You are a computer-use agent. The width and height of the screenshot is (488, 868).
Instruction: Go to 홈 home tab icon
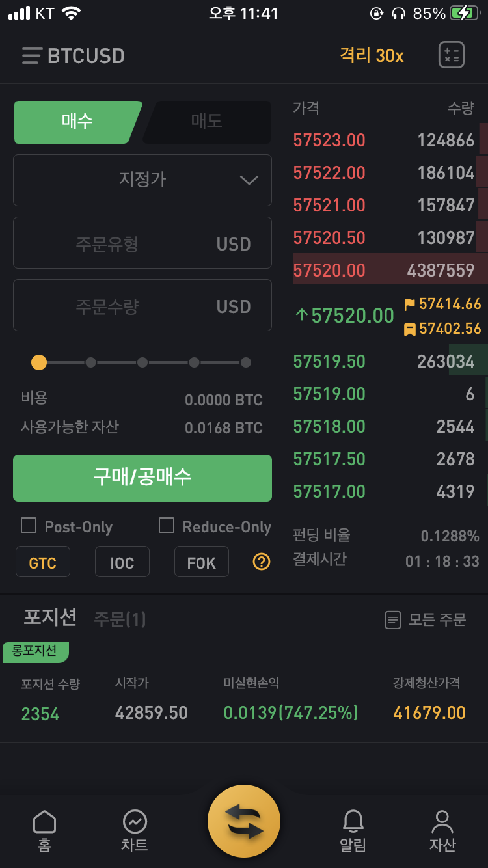[x=44, y=822]
